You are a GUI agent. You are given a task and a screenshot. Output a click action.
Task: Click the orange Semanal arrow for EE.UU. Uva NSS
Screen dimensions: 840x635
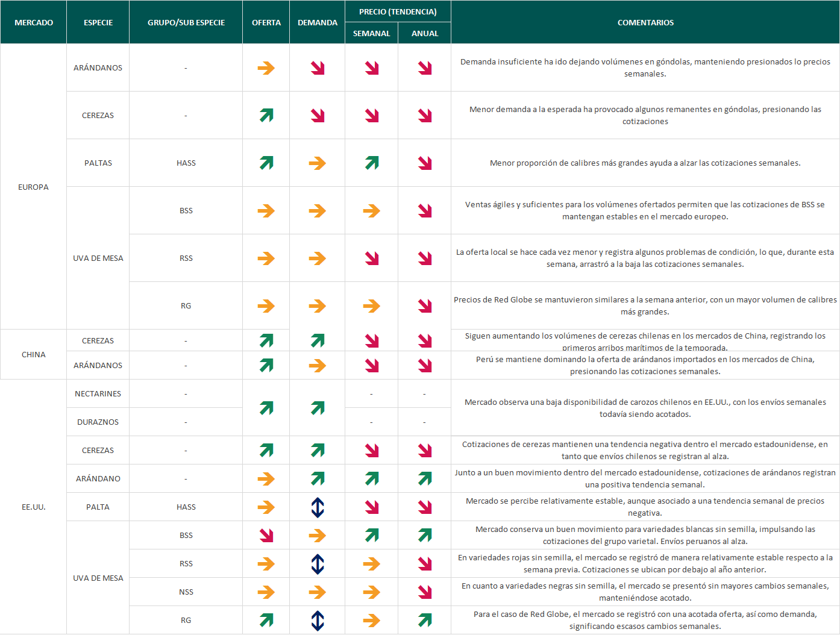tap(372, 592)
